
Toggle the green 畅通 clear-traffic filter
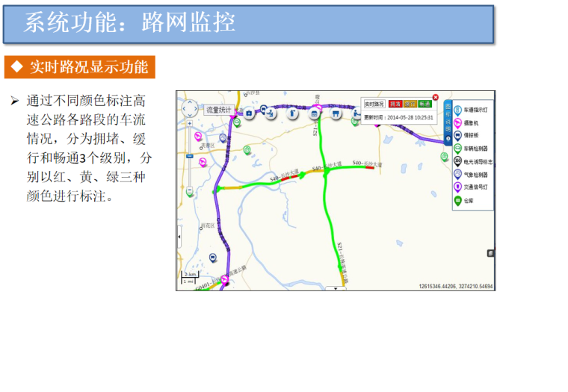(x=424, y=105)
